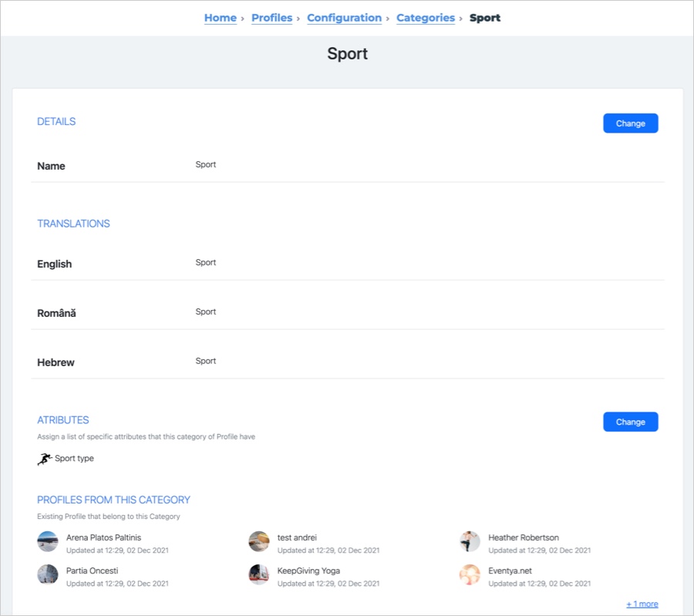Open Categories breadcrumb link
Viewport: 694px width, 616px height.
(426, 18)
